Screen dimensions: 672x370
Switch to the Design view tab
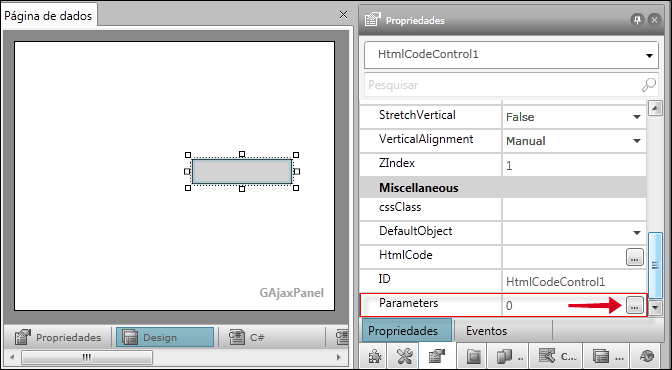165,337
